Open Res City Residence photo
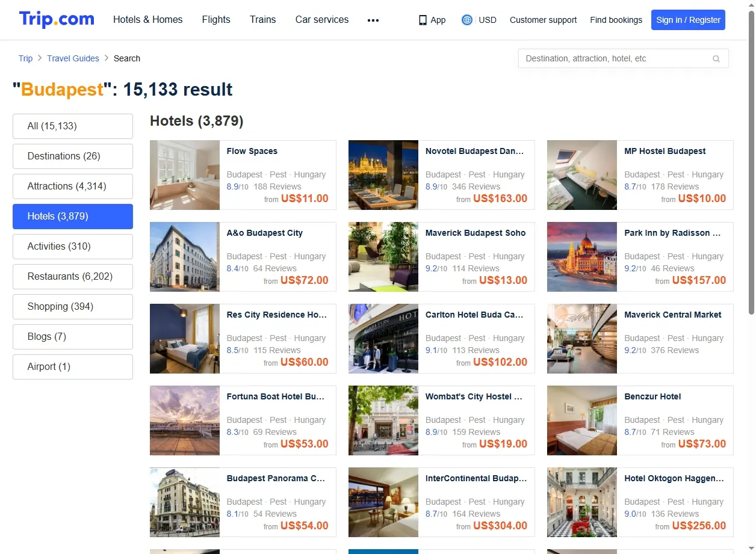Screen dimensions: 756x554 [185, 339]
